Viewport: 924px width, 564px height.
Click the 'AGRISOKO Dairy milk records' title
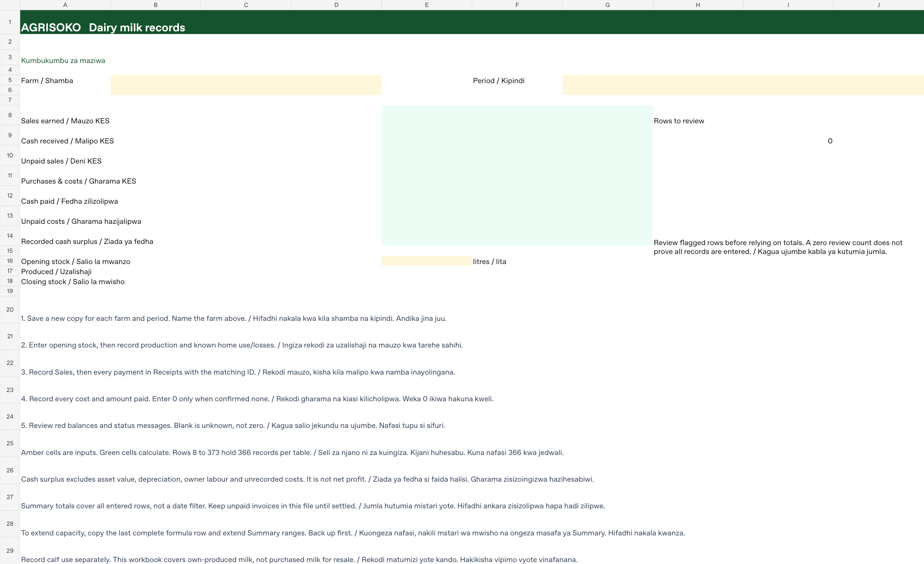(103, 27)
